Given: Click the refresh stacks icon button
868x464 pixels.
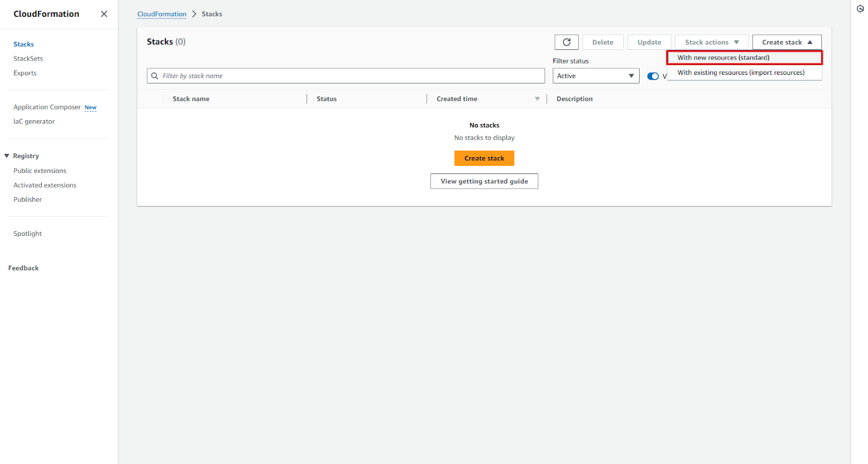Looking at the screenshot, I should tap(566, 42).
